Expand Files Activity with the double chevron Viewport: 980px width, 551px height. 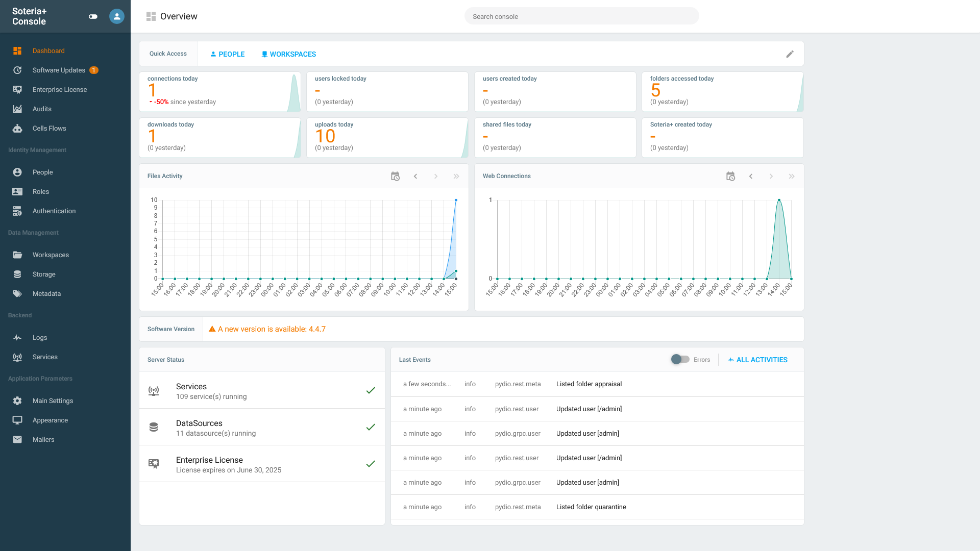point(456,176)
